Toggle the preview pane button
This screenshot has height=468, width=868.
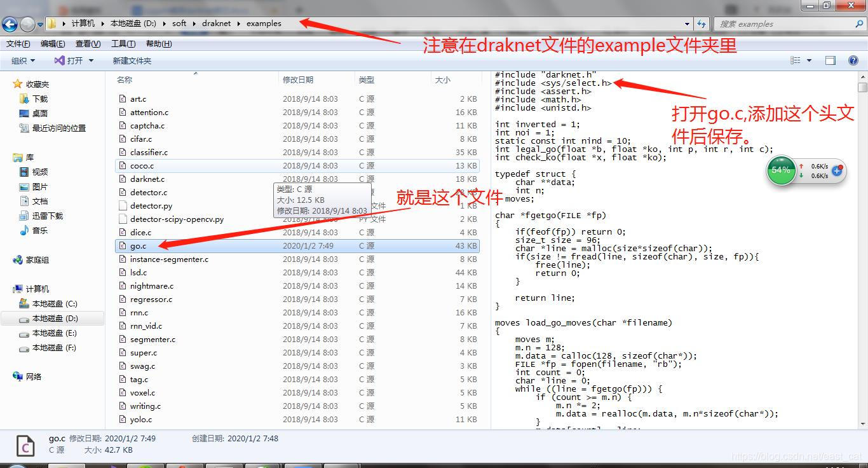tap(831, 60)
